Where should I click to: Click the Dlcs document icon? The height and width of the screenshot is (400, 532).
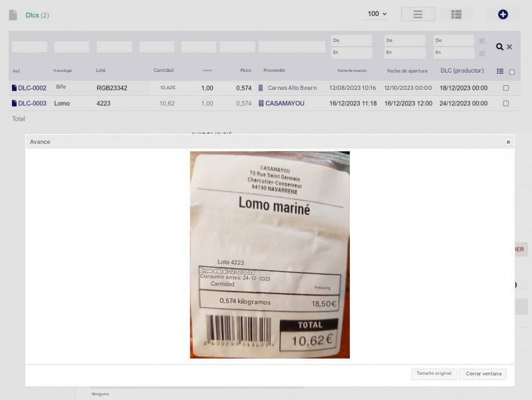(x=13, y=15)
